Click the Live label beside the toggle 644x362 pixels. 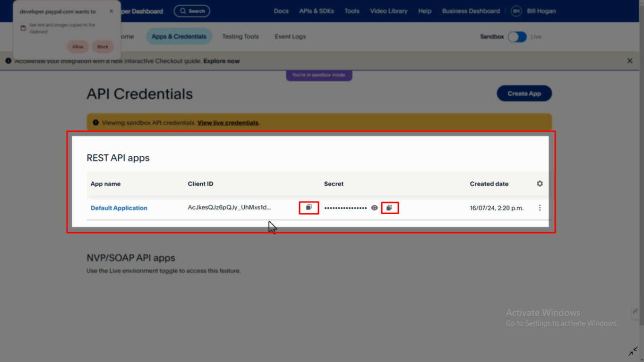click(536, 37)
